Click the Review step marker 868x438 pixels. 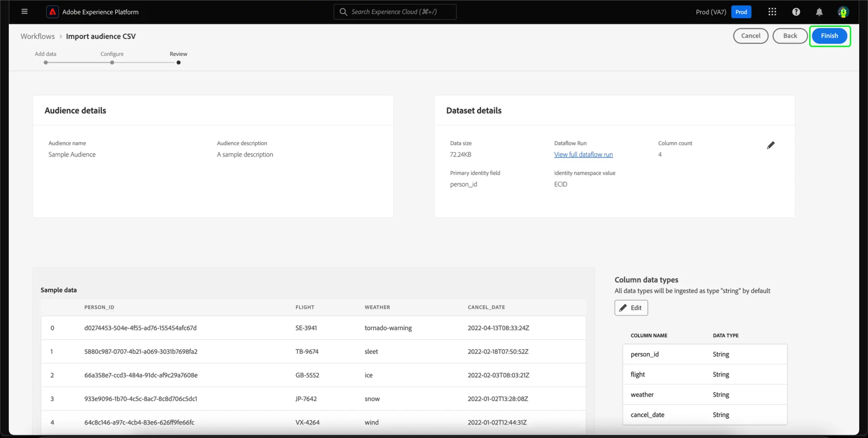point(179,62)
